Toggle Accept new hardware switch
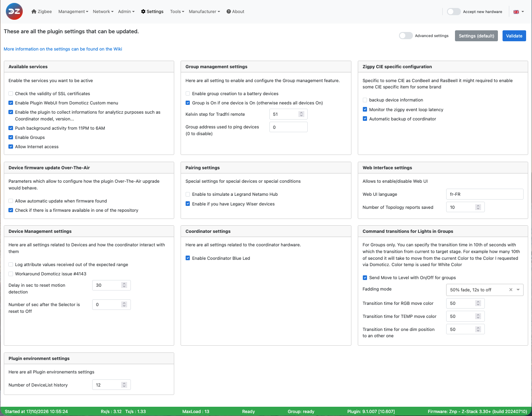Screen dimensions: 532x416 [x=454, y=12]
